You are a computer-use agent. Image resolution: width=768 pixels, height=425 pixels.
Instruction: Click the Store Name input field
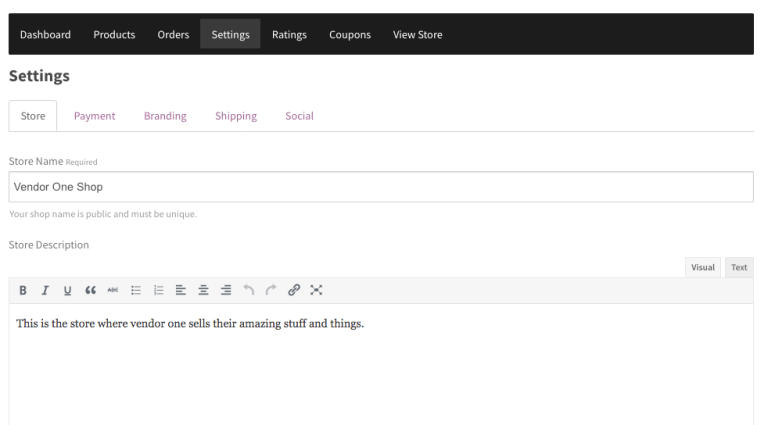tap(380, 187)
